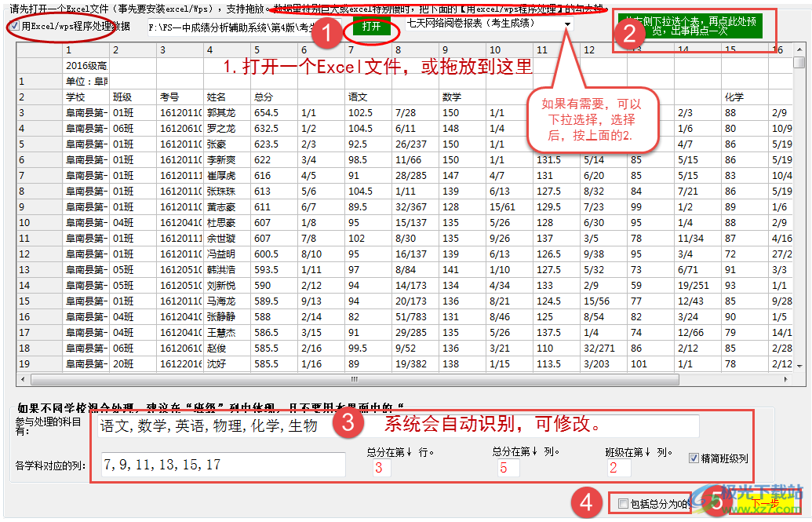Click the total score cell 586.5

coord(275,332)
